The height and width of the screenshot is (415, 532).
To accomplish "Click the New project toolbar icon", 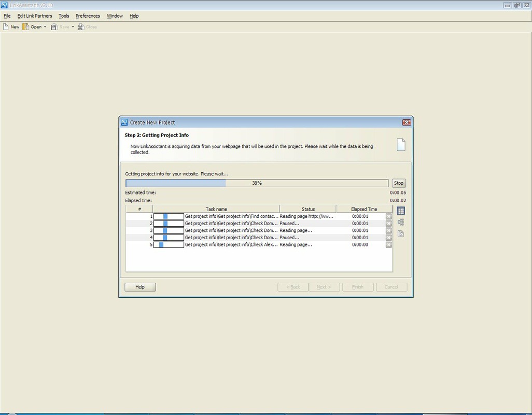I will 6,27.
